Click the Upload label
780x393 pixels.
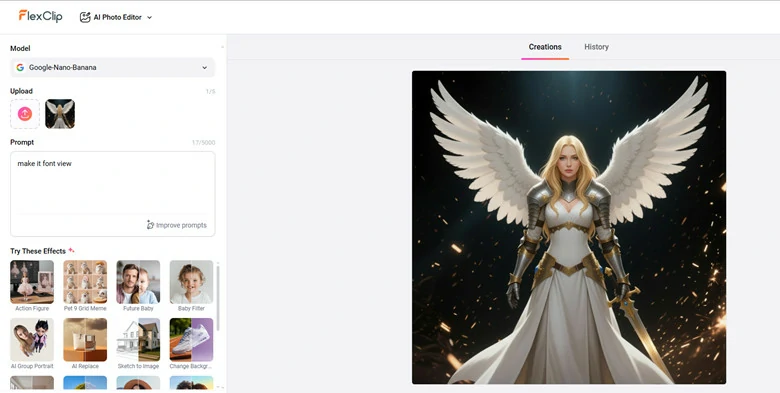pos(21,91)
